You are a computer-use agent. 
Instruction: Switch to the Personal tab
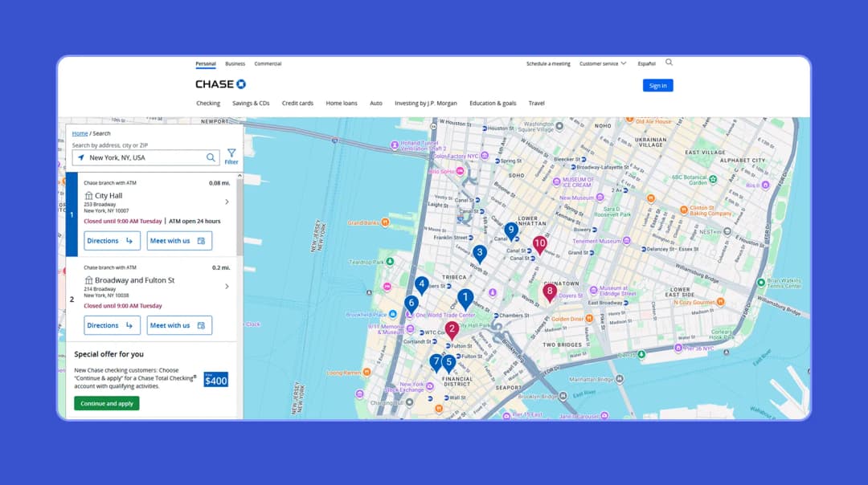206,63
